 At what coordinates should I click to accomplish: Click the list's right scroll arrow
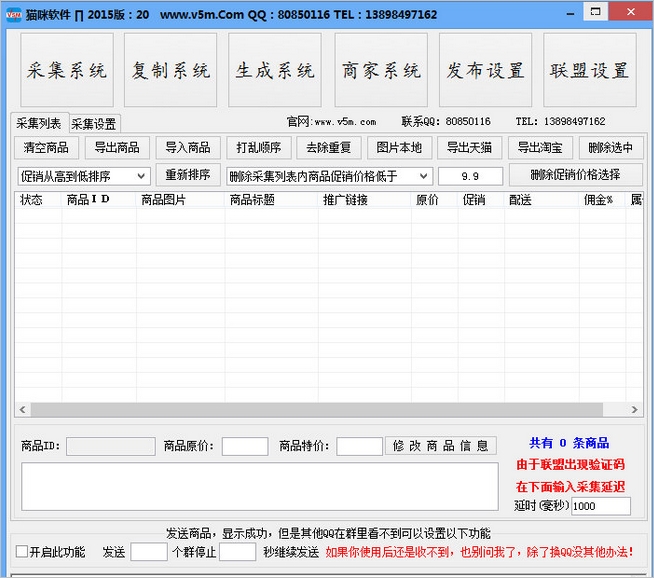pos(634,410)
